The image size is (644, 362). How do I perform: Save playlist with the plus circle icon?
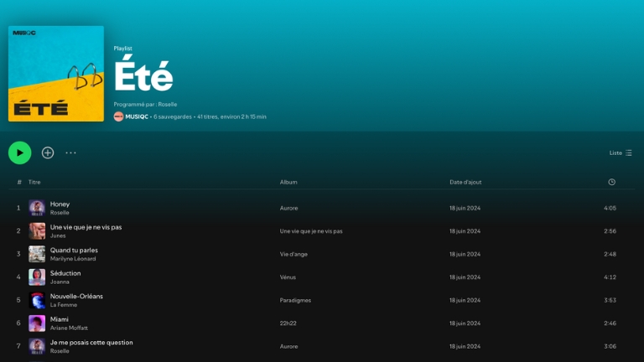click(x=48, y=153)
